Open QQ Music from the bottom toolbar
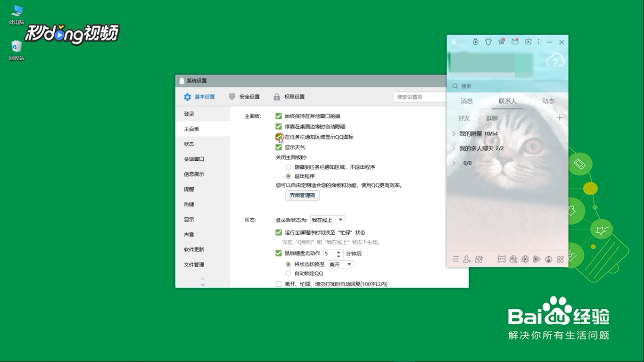Screen dimensions: 644x362 548,260
